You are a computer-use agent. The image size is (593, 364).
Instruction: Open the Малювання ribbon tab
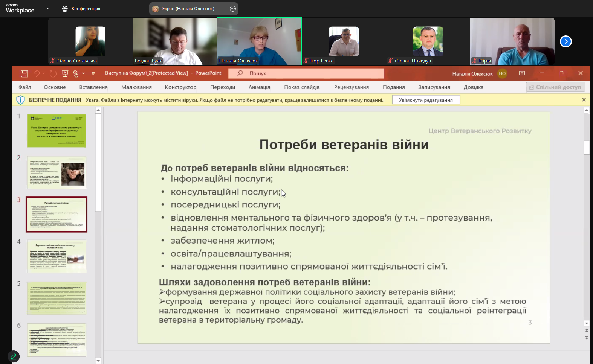click(136, 87)
